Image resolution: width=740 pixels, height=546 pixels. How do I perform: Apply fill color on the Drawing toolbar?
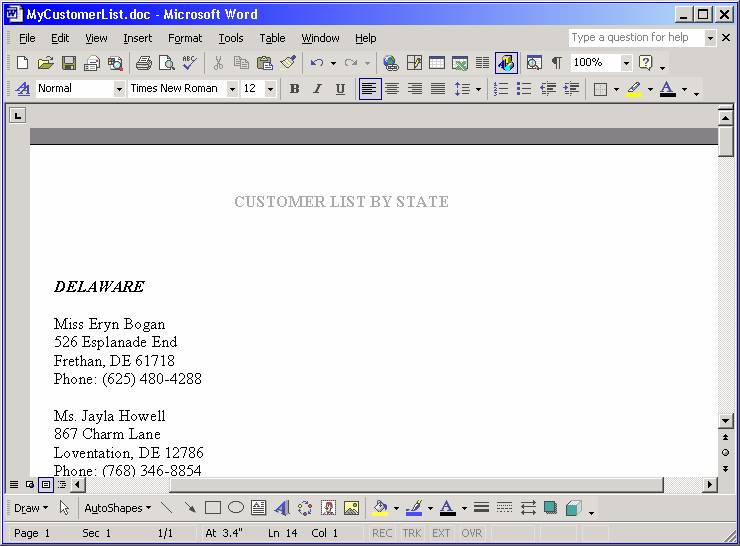point(380,508)
